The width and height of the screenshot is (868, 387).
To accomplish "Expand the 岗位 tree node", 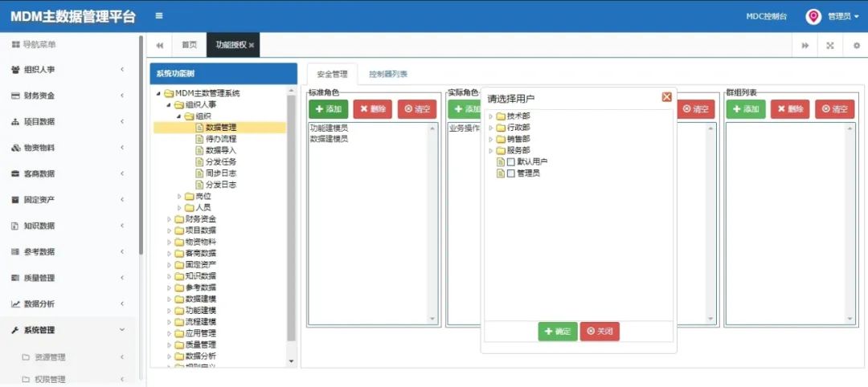I will click(x=179, y=196).
